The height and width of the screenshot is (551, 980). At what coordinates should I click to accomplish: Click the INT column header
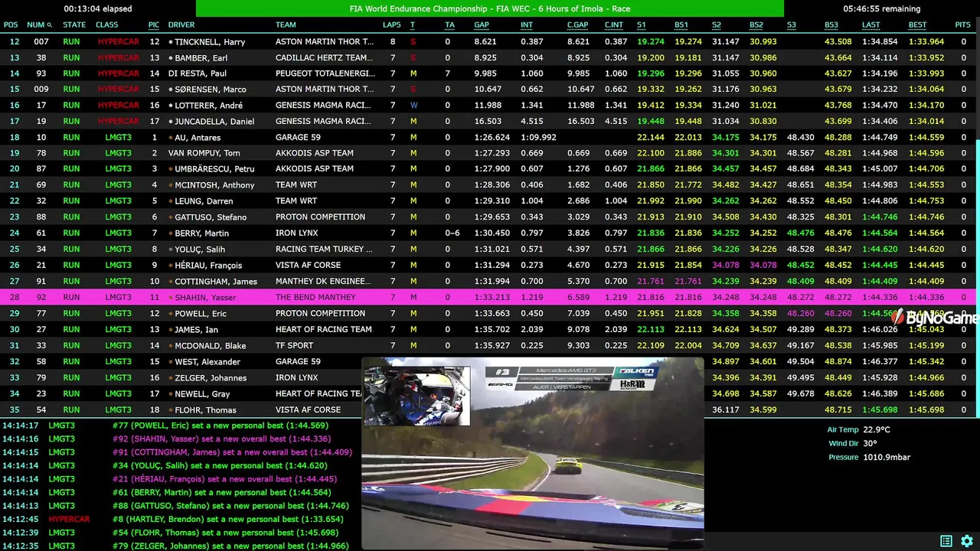click(527, 25)
